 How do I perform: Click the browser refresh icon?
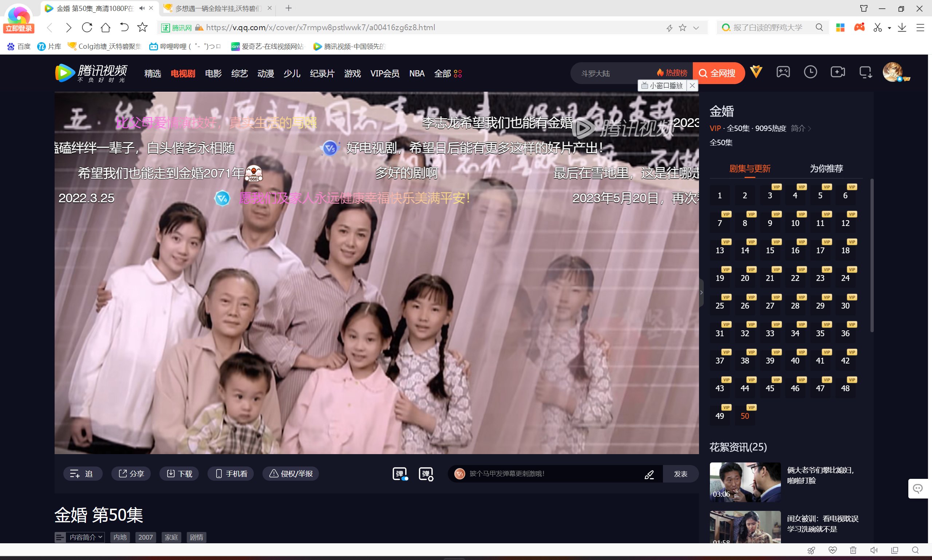[x=87, y=27]
